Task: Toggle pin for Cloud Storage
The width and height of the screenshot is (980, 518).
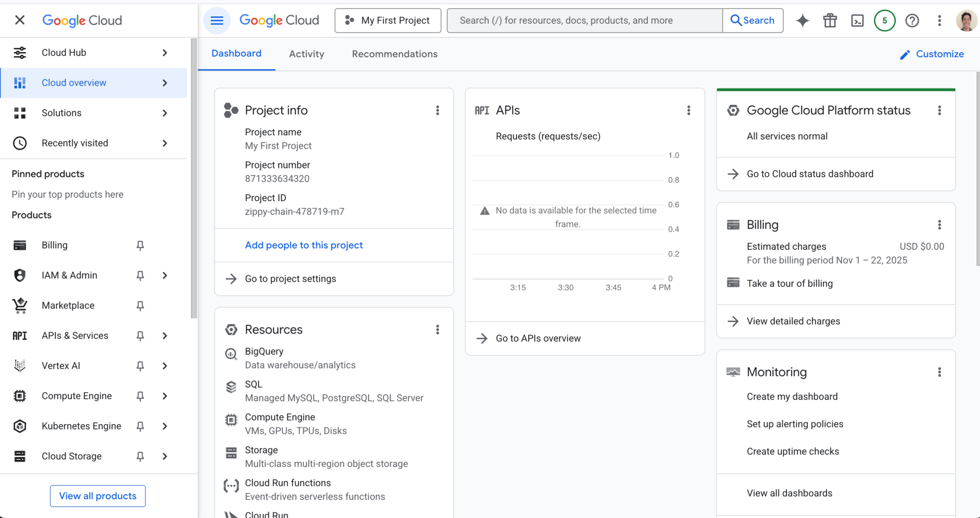Action: pos(140,456)
